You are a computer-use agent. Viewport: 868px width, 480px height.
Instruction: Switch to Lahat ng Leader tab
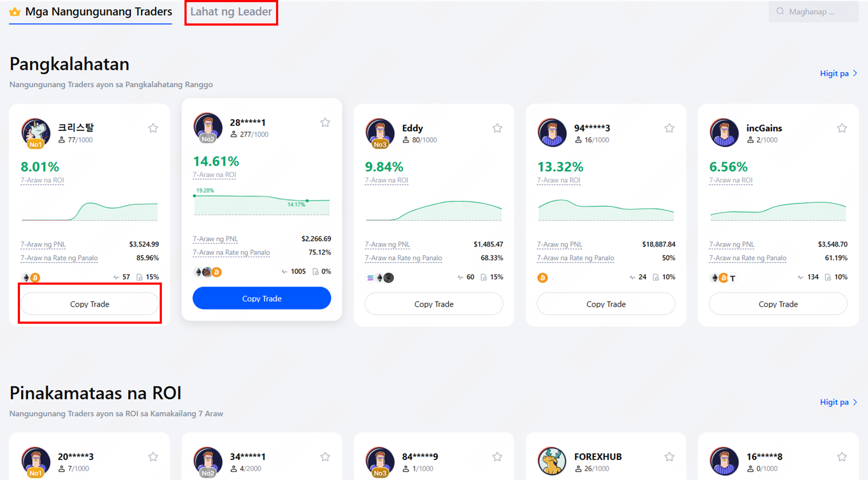pyautogui.click(x=231, y=12)
